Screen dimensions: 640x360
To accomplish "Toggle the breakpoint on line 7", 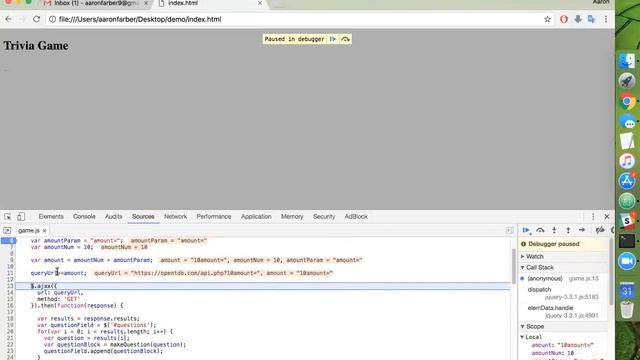I will [10, 247].
